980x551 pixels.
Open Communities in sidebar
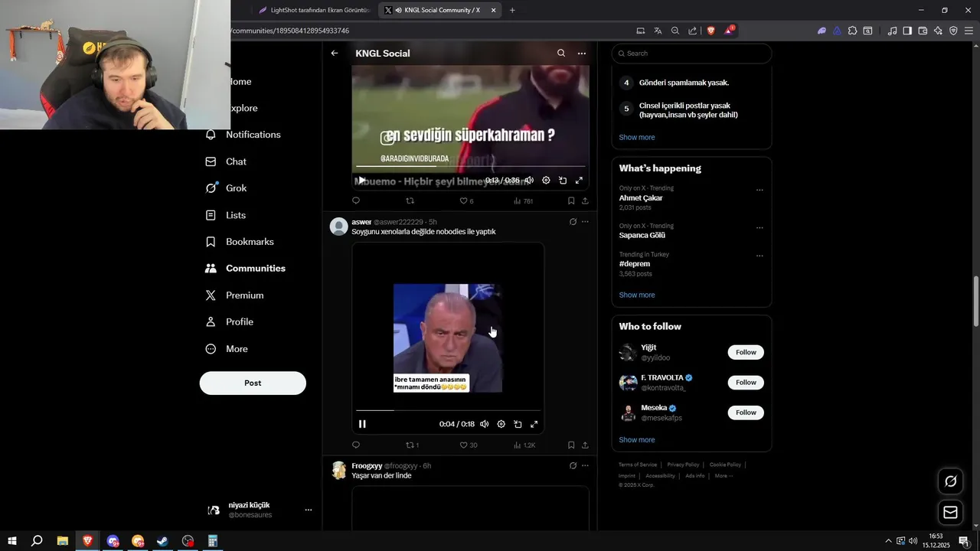(x=246, y=269)
